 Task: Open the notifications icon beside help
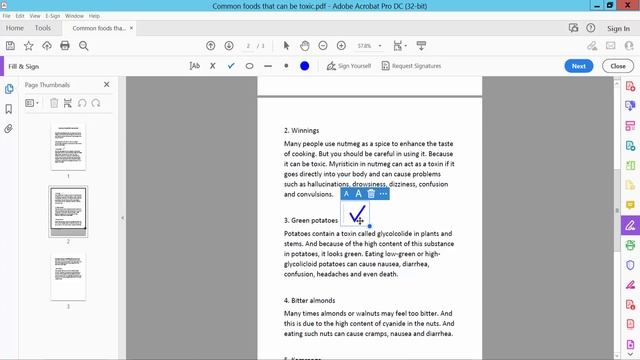tap(573, 28)
